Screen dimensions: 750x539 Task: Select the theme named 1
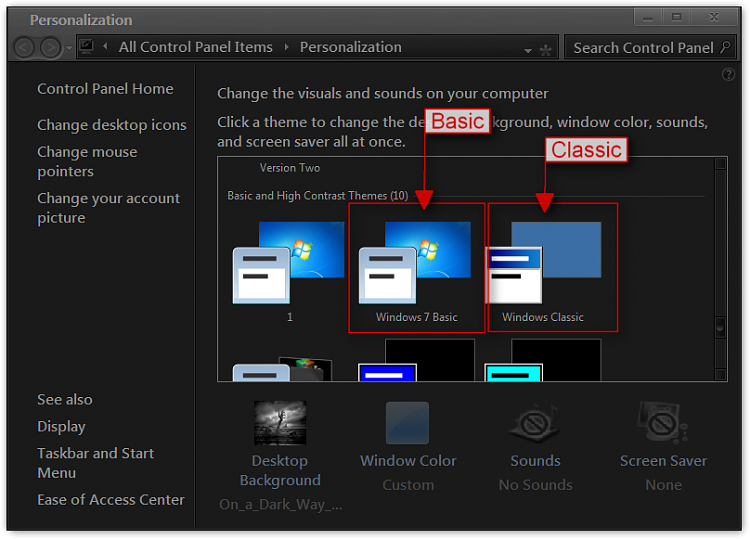[289, 270]
